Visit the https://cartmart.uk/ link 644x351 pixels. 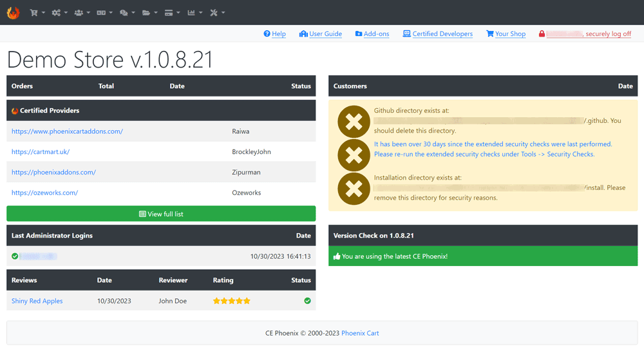point(41,152)
